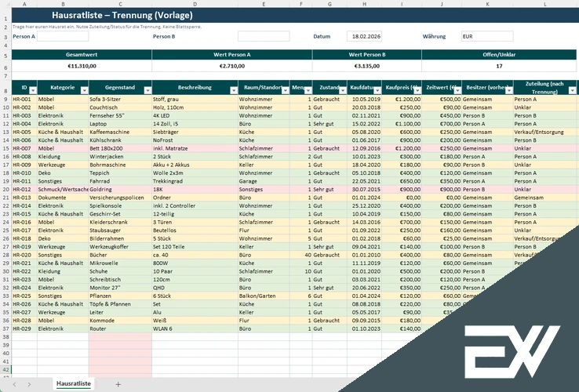This screenshot has width=579, height=392.
Task: Click the Gesamtwert header cell
Action: click(82, 55)
